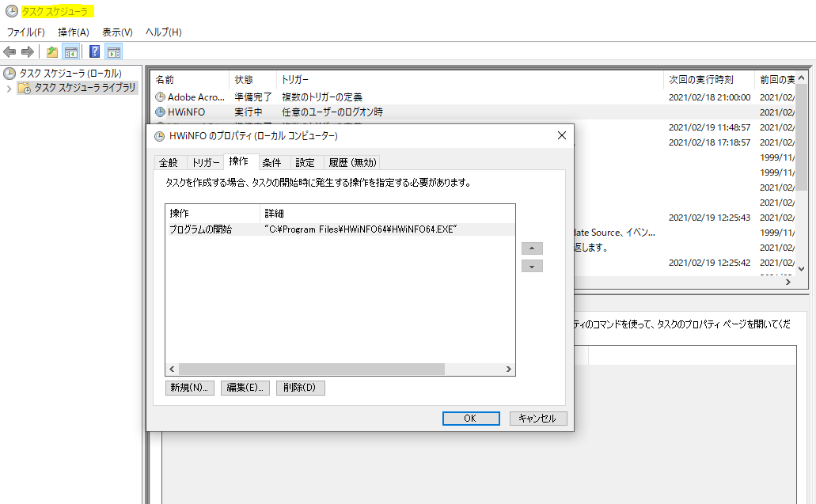
Task: Select the HWiNFO task row
Action: pos(473,112)
